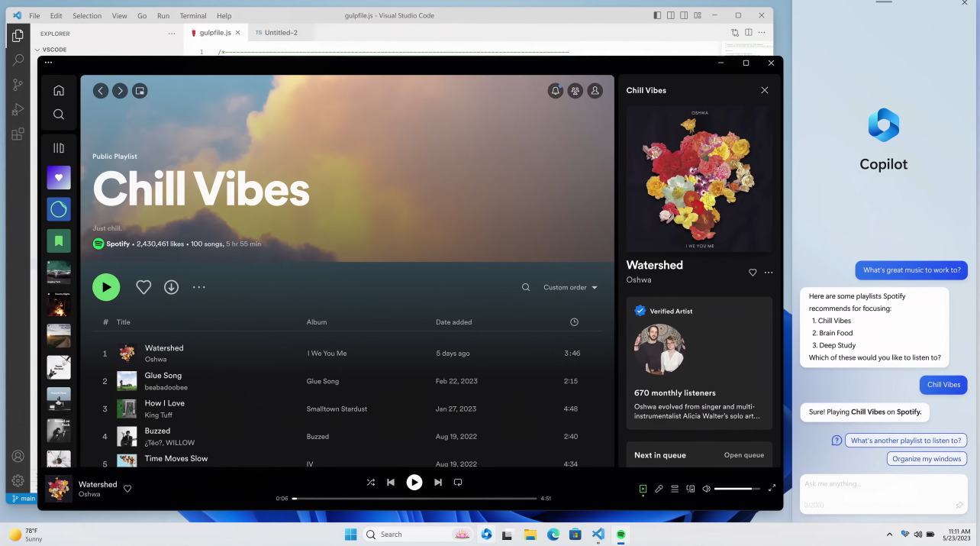This screenshot has width=980, height=546.
Task: Open File Explorer from the taskbar
Action: (x=530, y=534)
